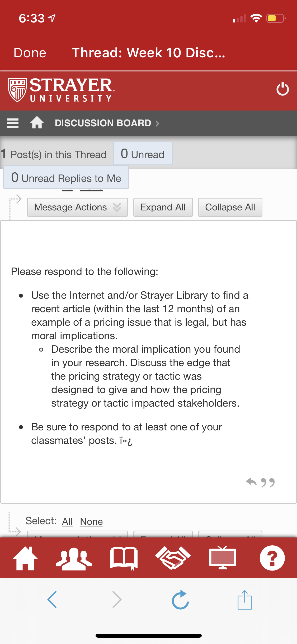This screenshot has height=644, width=297.
Task: Open the people group icon
Action: click(74, 558)
